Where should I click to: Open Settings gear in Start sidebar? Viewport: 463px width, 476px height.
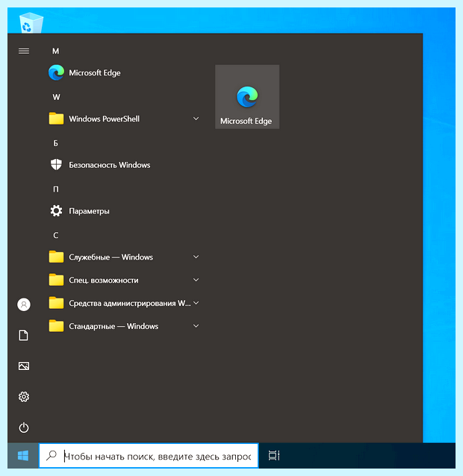[x=24, y=397]
